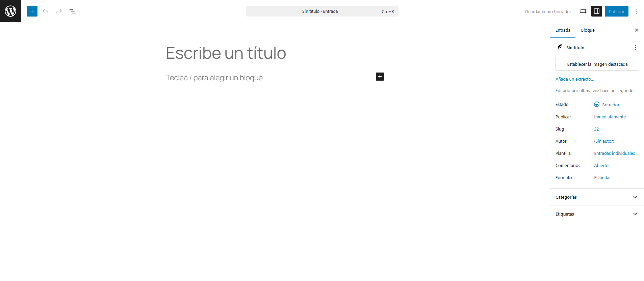Open the block inserter plus button

pyautogui.click(x=32, y=11)
